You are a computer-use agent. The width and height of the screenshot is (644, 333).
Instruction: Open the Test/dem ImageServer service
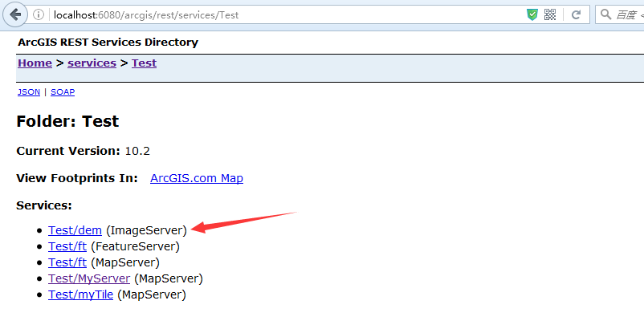[x=75, y=230]
